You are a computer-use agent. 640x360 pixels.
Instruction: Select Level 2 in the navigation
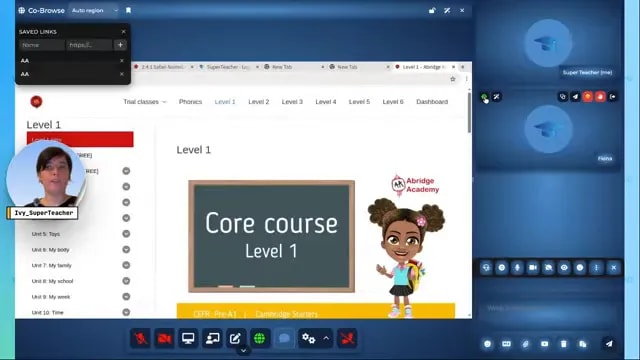pos(259,102)
